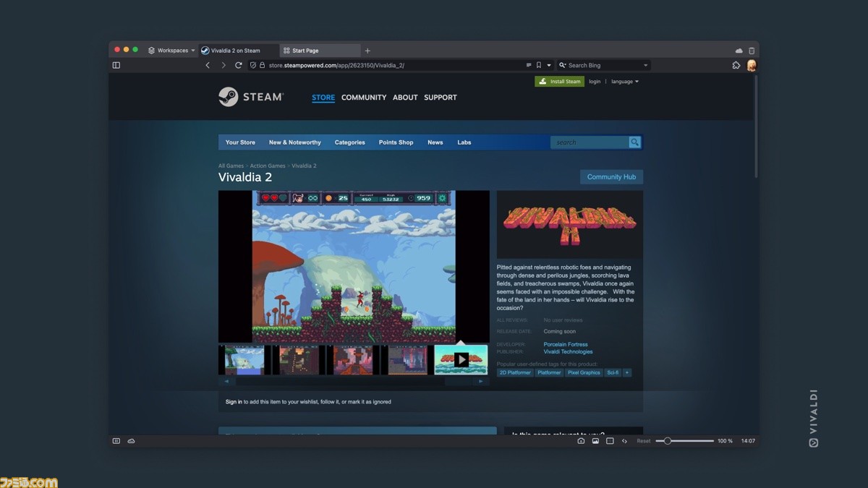Click the Action Games breadcrumb

pyautogui.click(x=268, y=166)
